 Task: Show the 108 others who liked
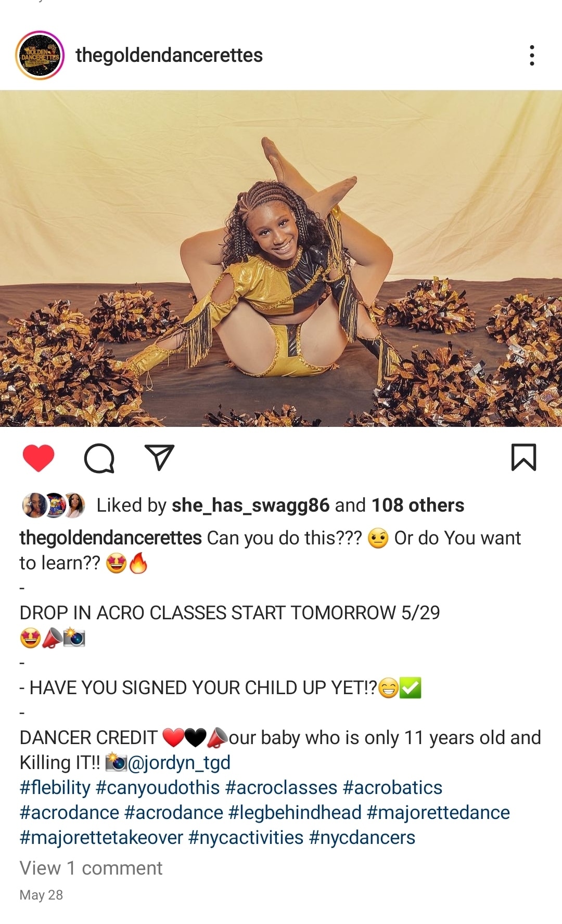[418, 505]
